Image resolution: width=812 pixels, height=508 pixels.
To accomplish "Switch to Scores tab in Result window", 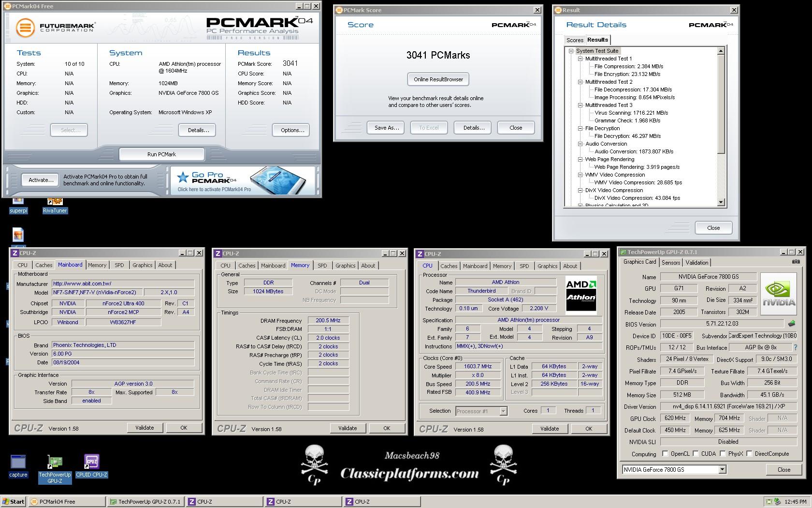I will tap(575, 40).
